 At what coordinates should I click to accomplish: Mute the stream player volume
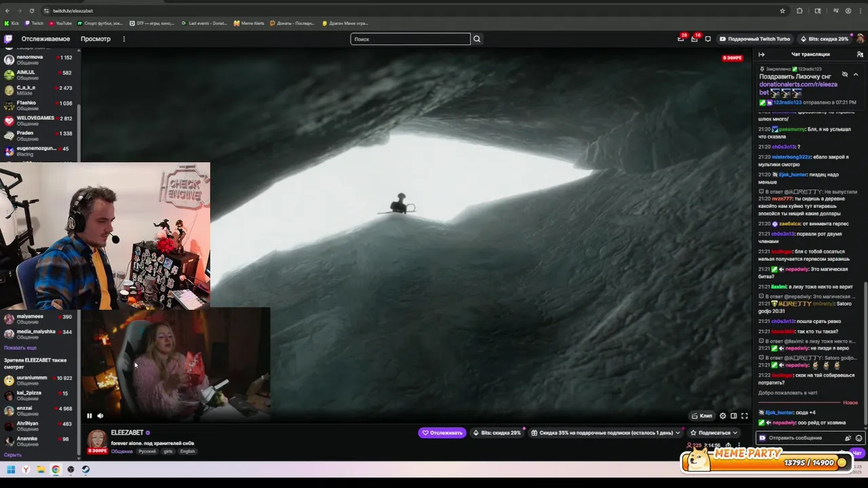coord(100,415)
